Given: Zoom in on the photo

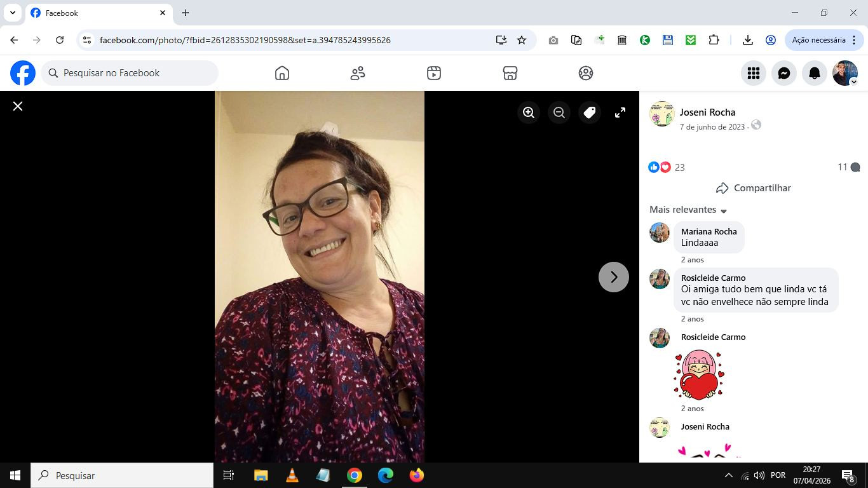Looking at the screenshot, I should (x=529, y=112).
